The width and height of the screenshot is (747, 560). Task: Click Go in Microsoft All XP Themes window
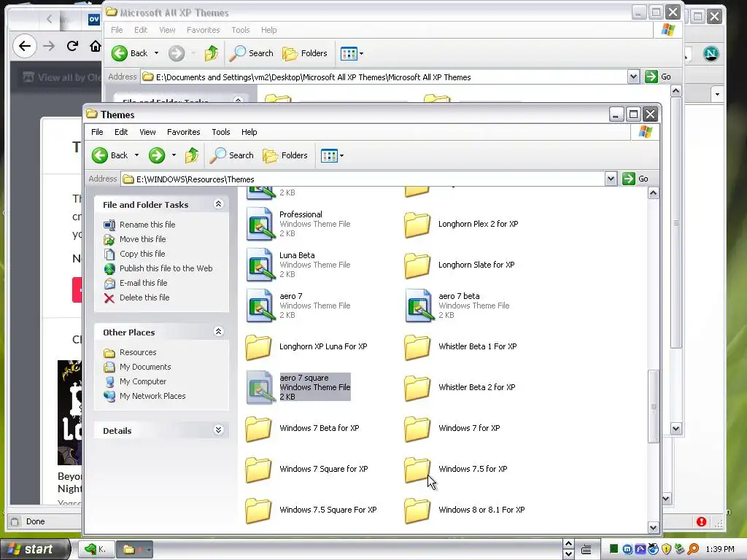click(658, 77)
